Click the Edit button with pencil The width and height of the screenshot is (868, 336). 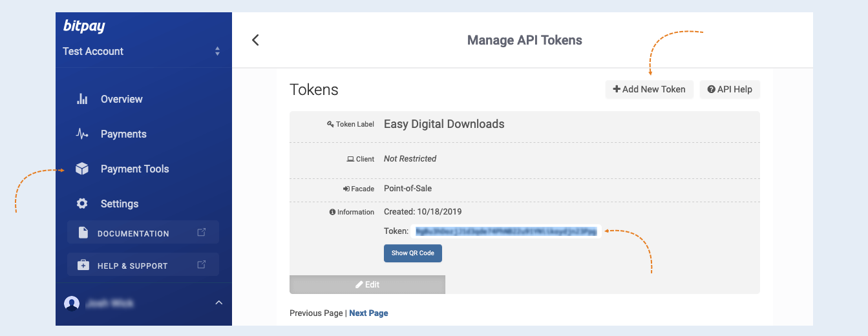coord(367,284)
